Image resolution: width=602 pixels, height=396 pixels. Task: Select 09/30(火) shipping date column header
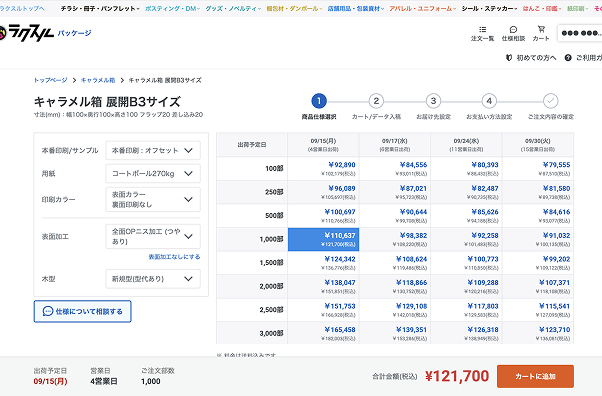pos(538,145)
